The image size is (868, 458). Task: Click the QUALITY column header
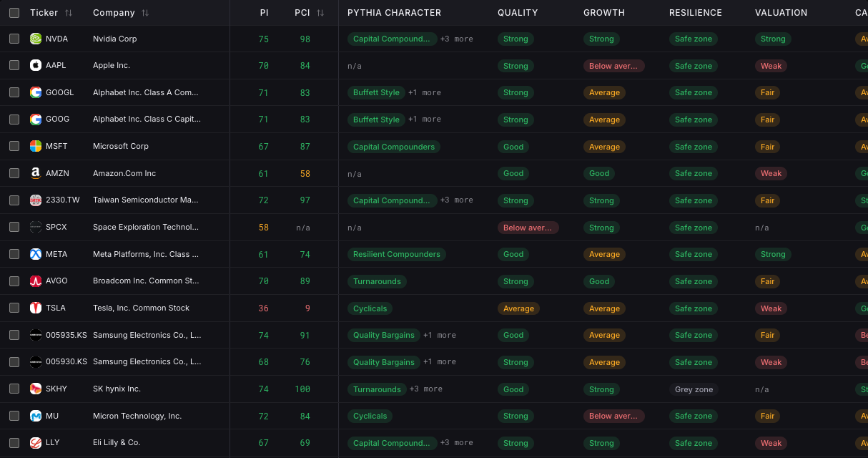tap(518, 13)
